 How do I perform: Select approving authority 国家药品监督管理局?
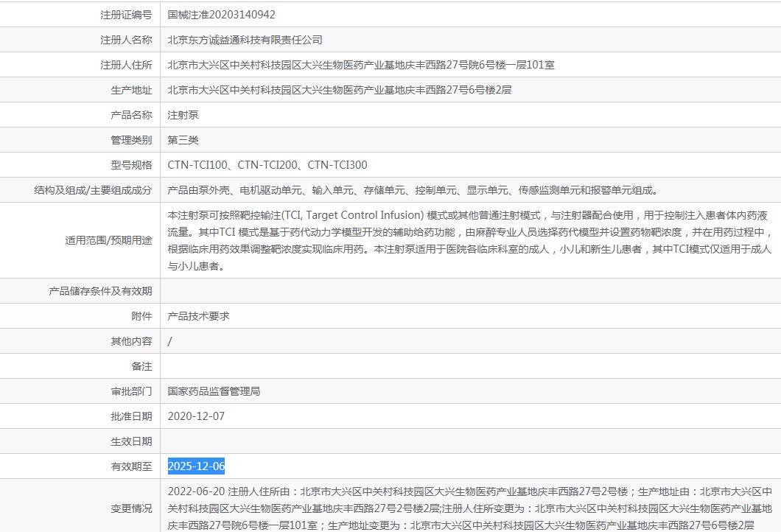pyautogui.click(x=214, y=391)
